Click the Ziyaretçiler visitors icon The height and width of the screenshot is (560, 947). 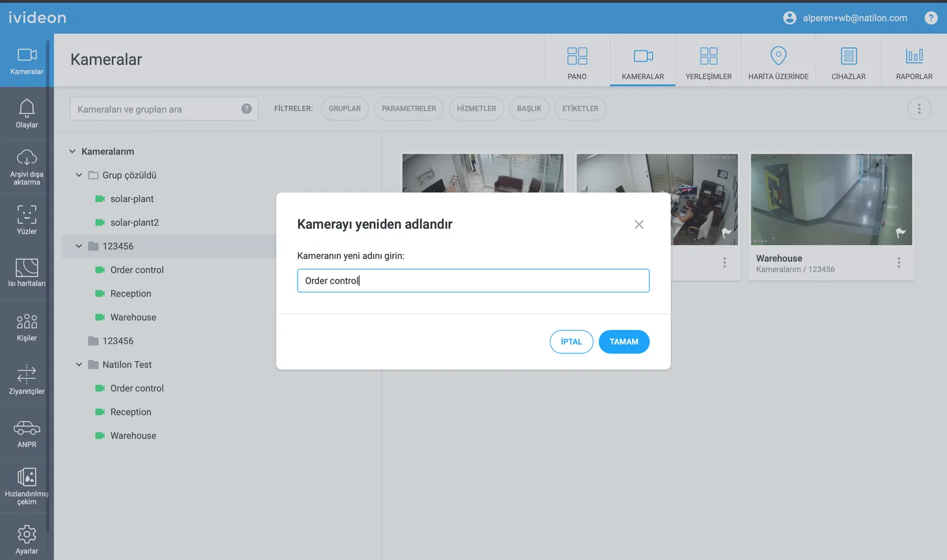(27, 374)
